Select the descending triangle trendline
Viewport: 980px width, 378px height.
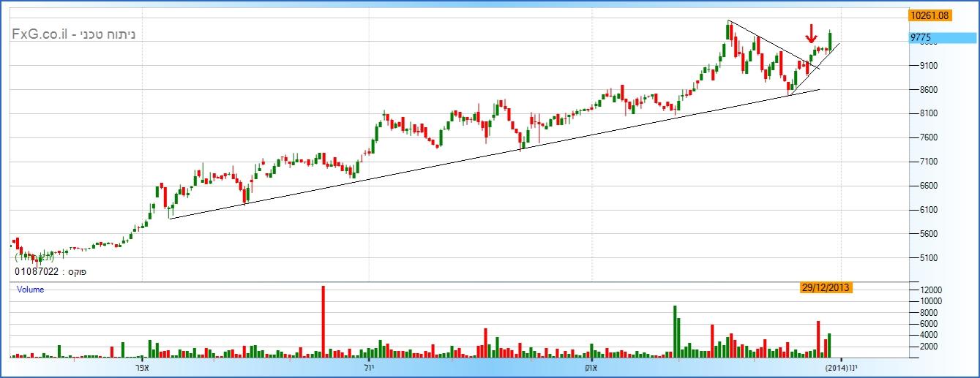(x=768, y=43)
